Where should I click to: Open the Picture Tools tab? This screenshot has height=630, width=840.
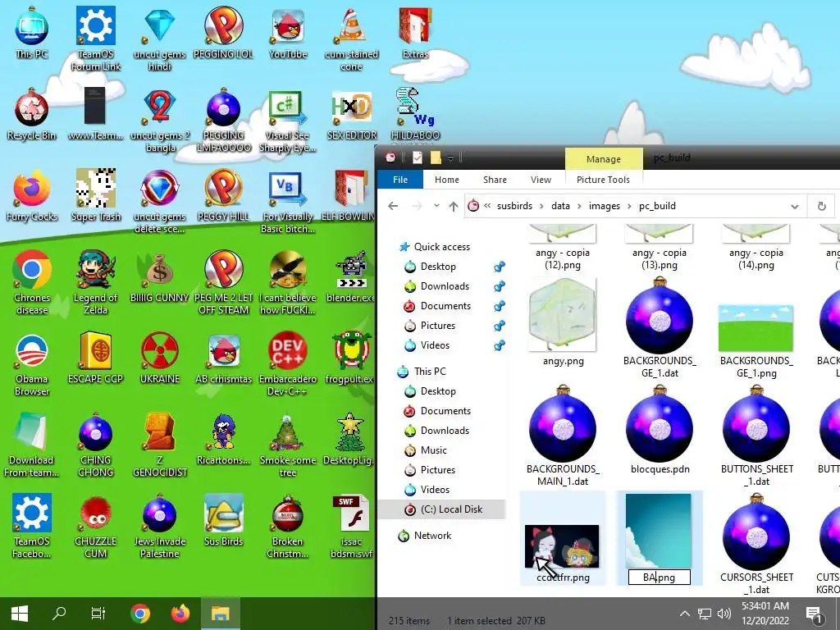tap(603, 180)
